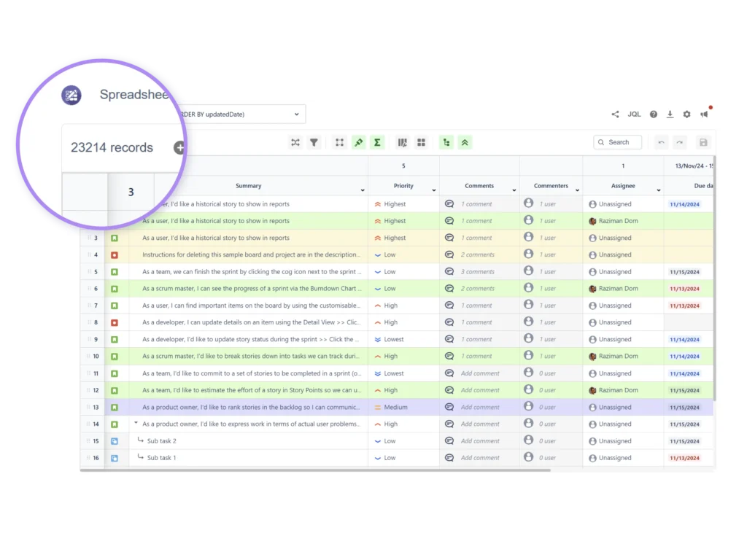747x560 pixels.
Task: Click the Lowest priority cell in row 9
Action: 403,340
